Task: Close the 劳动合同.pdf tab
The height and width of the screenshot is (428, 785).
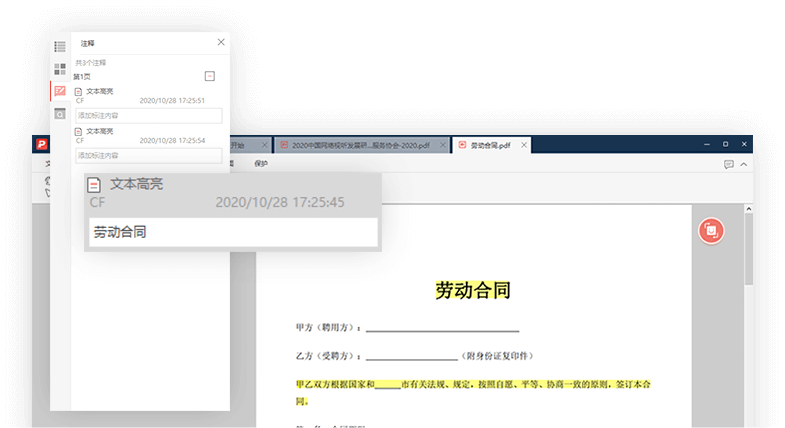Action: (524, 145)
